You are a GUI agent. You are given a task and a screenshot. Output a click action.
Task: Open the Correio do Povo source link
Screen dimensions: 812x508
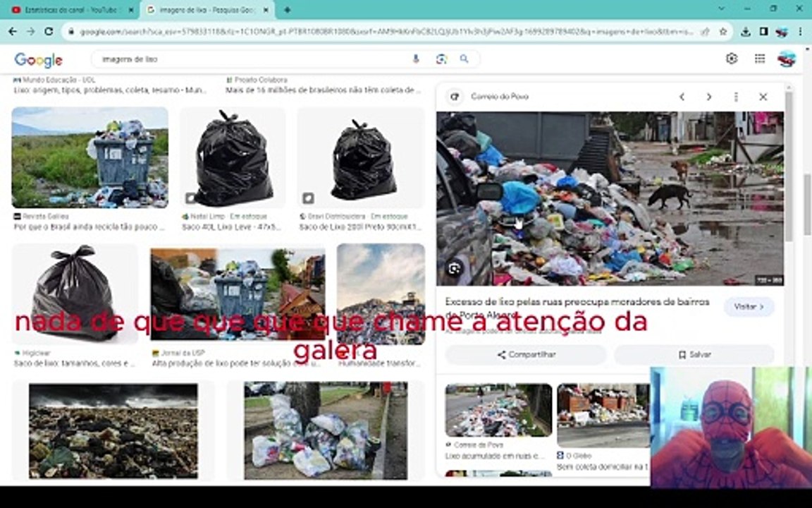click(x=499, y=97)
